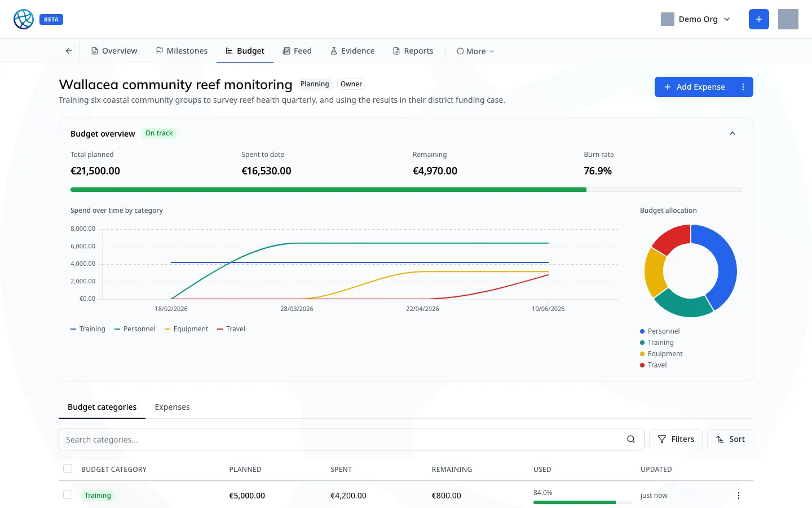Open the Filters button
The width and height of the screenshot is (812, 508).
(676, 439)
